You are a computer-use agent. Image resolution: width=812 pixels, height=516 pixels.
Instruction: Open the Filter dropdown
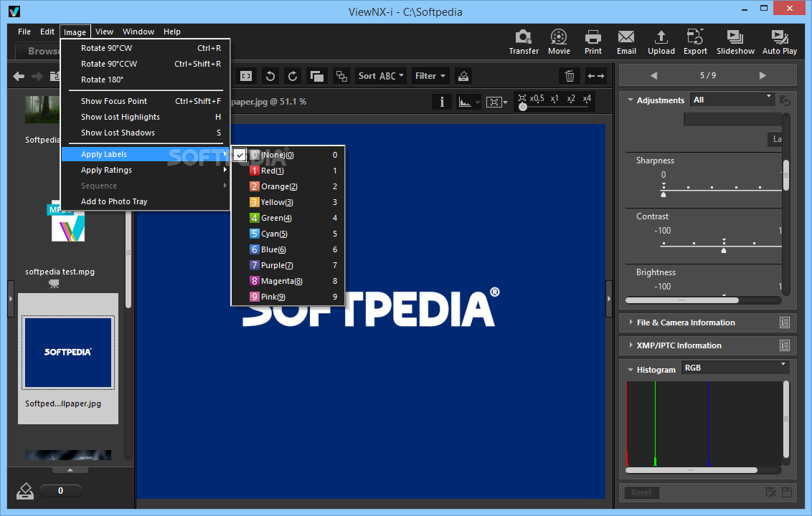[430, 76]
